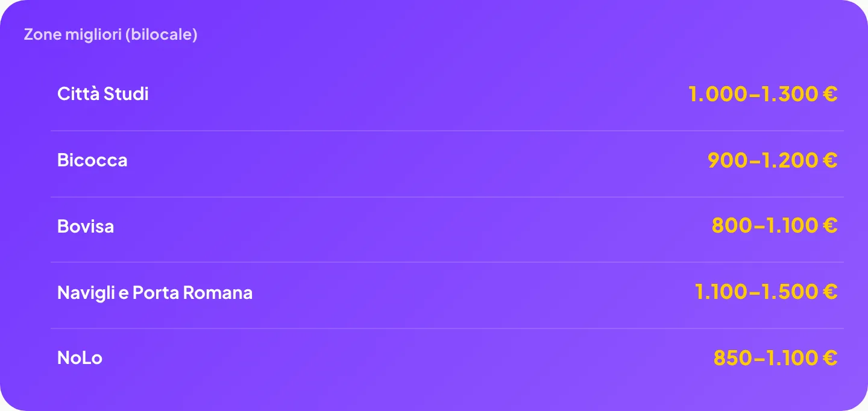Click the 800–1.100 € price range
Image resolution: width=868 pixels, height=411 pixels.
[x=775, y=226]
